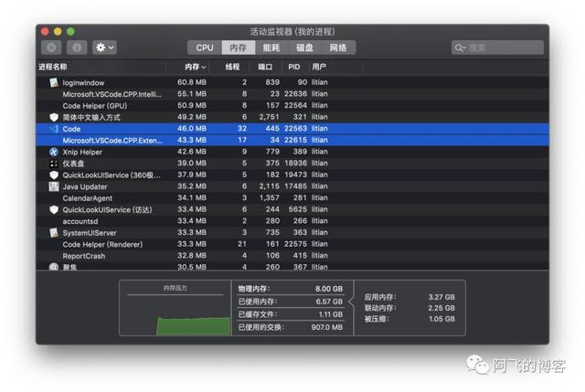Click the 被压缩 1.05 GB value
The width and height of the screenshot is (585, 392).
click(x=441, y=319)
